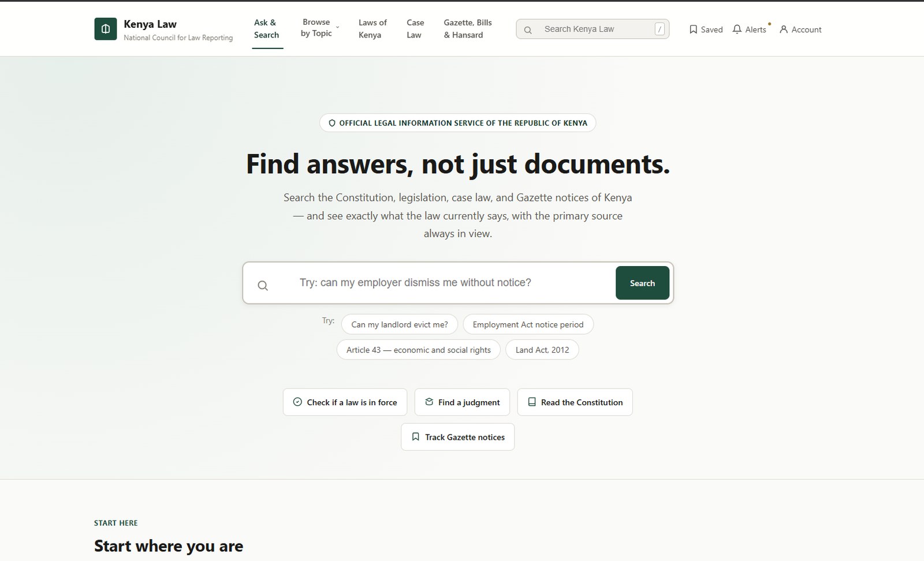Click the 'Find a judgment' button
This screenshot has width=924, height=561.
tap(462, 402)
